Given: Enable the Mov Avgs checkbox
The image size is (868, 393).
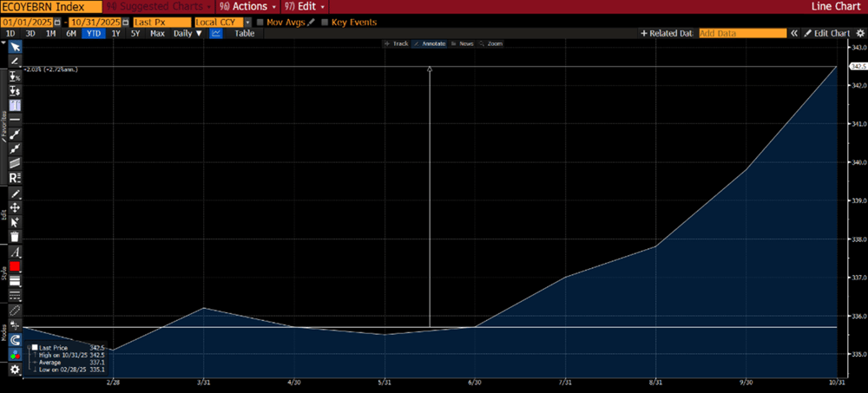Looking at the screenshot, I should tap(260, 21).
